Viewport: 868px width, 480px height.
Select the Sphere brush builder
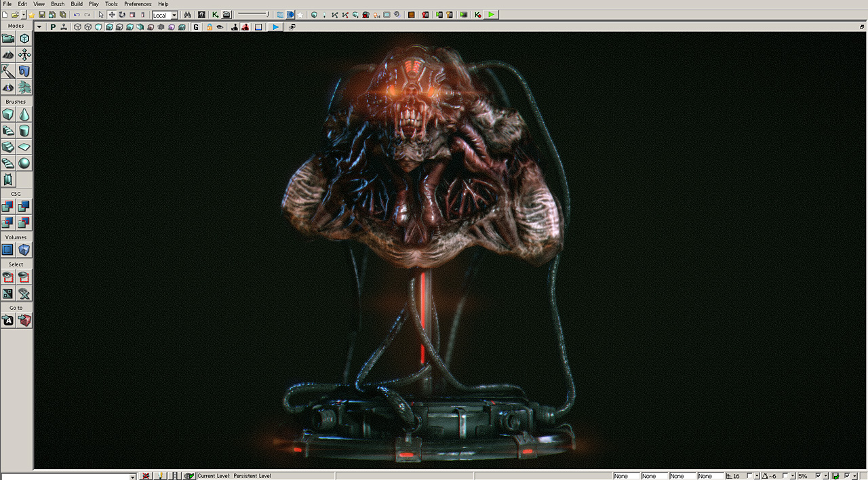point(24,163)
